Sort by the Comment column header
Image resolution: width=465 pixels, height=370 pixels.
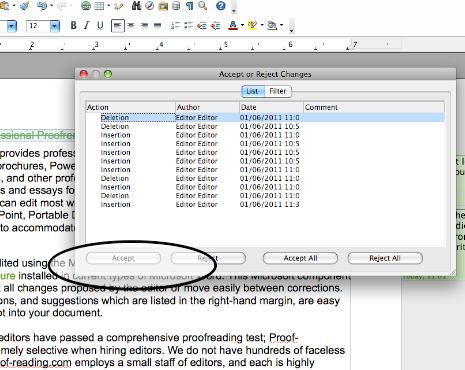tap(374, 107)
